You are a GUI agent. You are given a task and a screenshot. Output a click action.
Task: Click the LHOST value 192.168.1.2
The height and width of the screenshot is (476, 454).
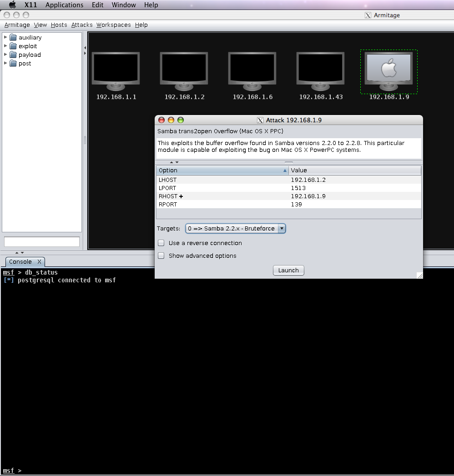tap(308, 180)
